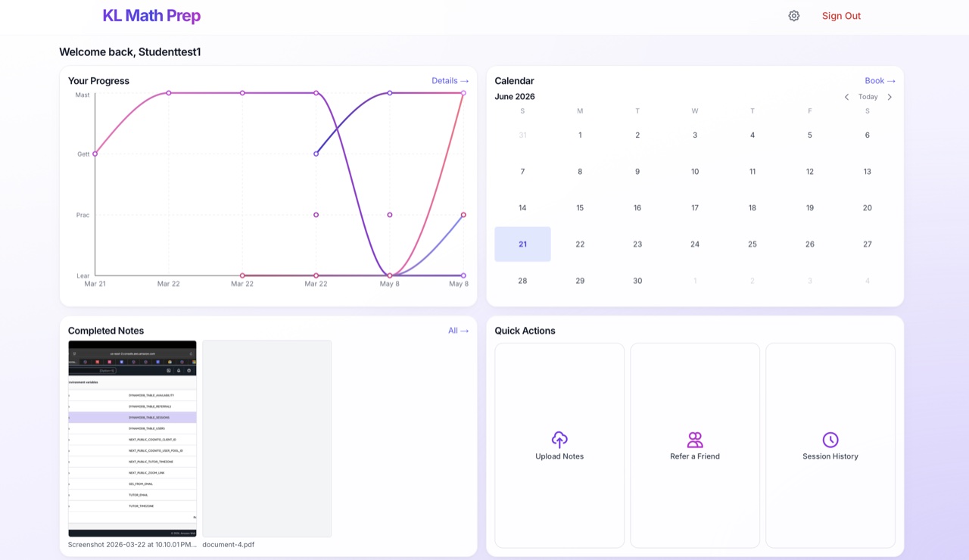Open progress Details link
Screen dimensions: 969x560
(x=450, y=81)
